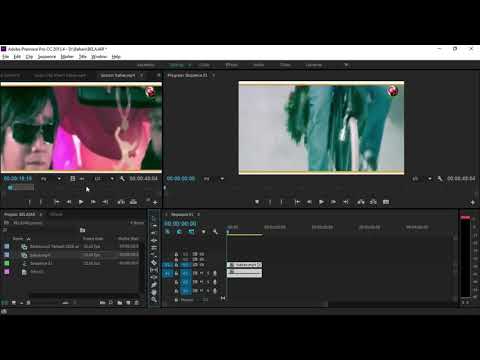Open the Sequence menu
The height and width of the screenshot is (360, 480).
[47, 57]
